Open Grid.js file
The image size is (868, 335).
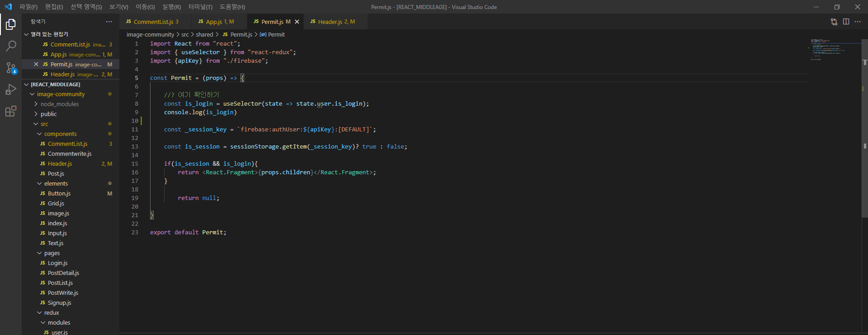click(71, 203)
